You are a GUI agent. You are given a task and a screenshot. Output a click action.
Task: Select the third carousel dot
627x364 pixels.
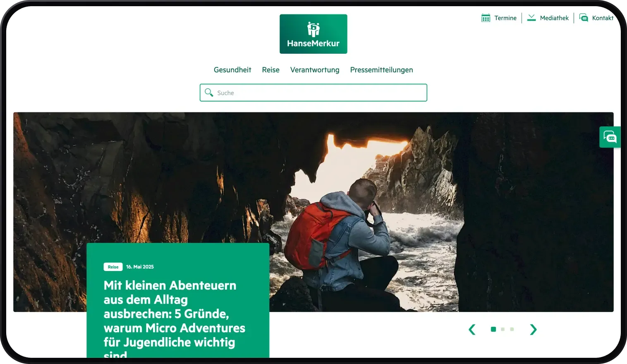(x=512, y=329)
